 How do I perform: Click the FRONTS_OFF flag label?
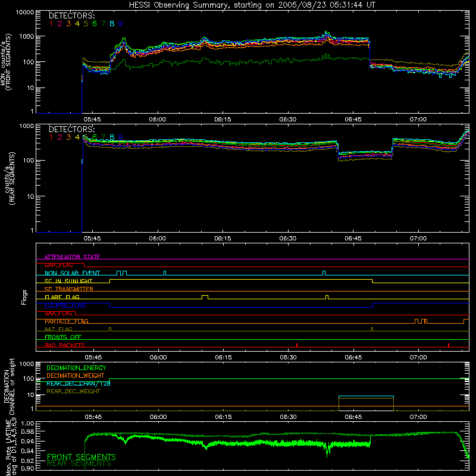[x=63, y=337]
